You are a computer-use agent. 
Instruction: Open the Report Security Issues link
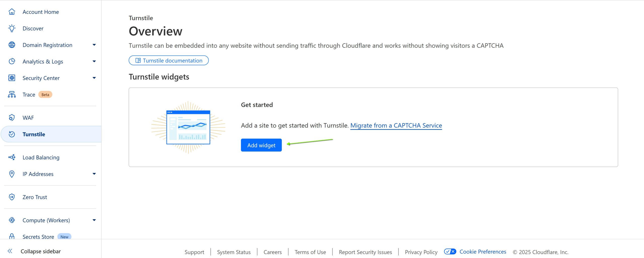pos(366,252)
